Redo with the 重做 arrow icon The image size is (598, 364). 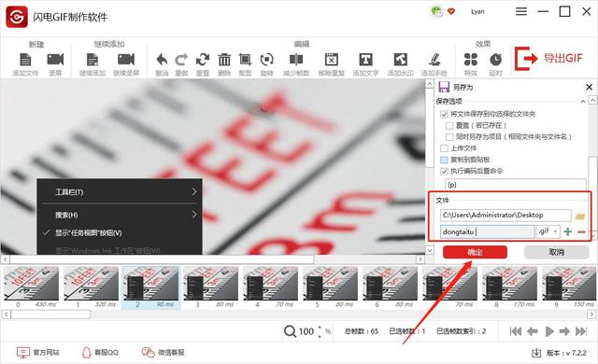coord(181,60)
